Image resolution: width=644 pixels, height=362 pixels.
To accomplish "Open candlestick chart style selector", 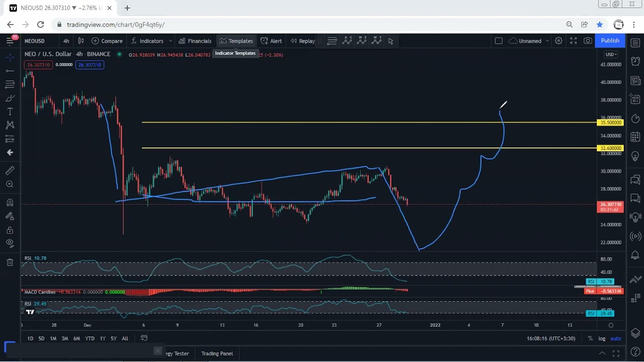I will pyautogui.click(x=80, y=41).
